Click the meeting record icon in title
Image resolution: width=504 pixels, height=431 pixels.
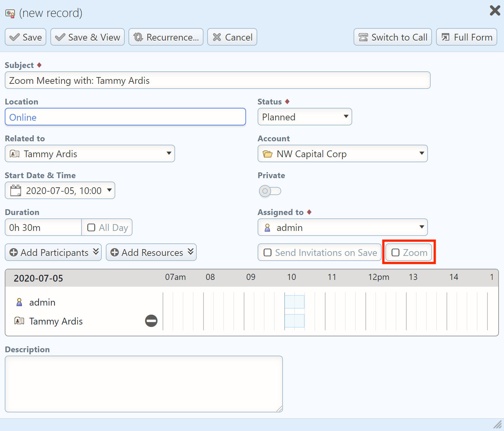(x=10, y=14)
